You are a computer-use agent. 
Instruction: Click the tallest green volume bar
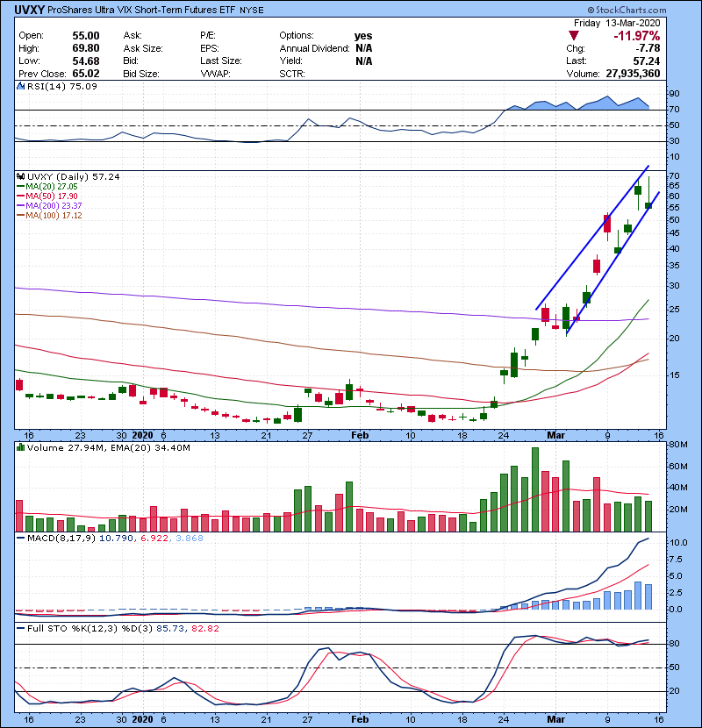(535, 489)
